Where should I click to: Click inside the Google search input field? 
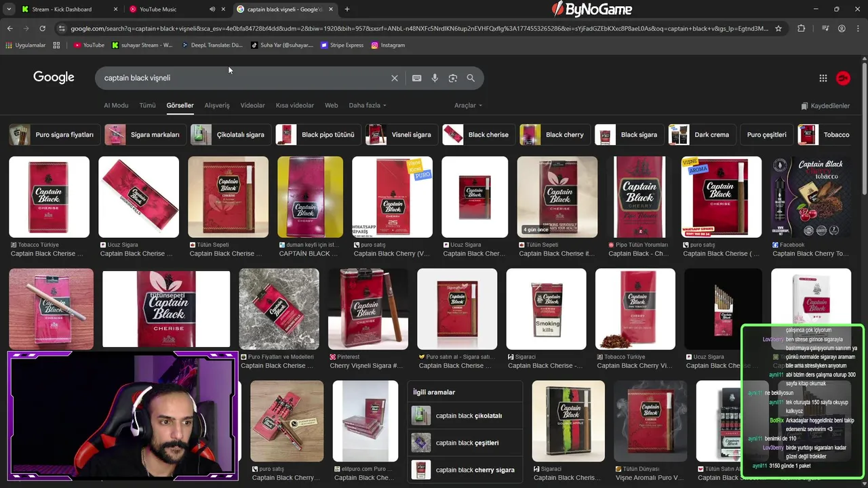244,78
